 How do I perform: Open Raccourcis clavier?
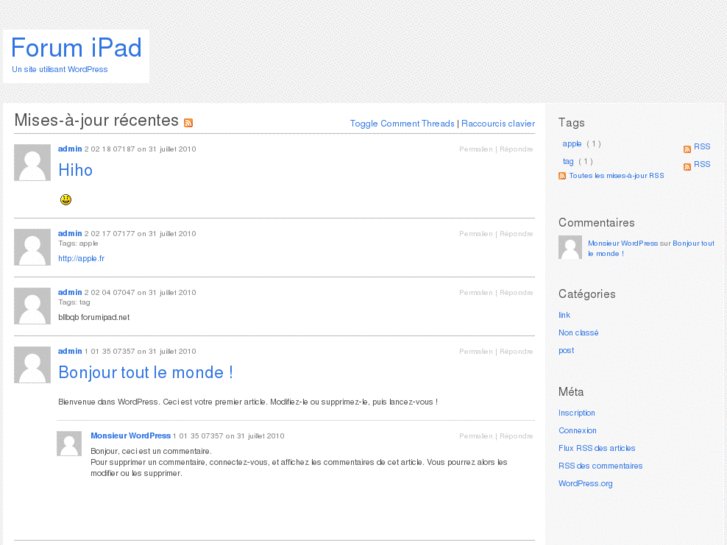point(498,123)
